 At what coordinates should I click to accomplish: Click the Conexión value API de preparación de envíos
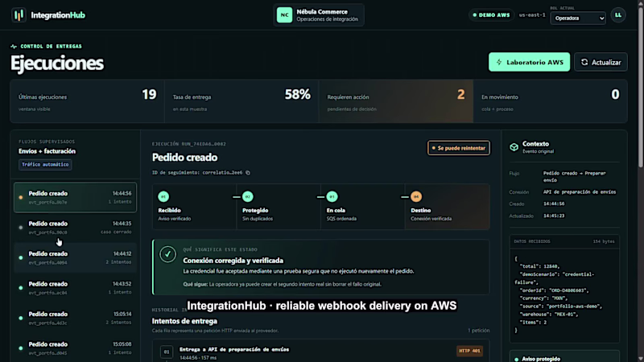click(x=580, y=192)
